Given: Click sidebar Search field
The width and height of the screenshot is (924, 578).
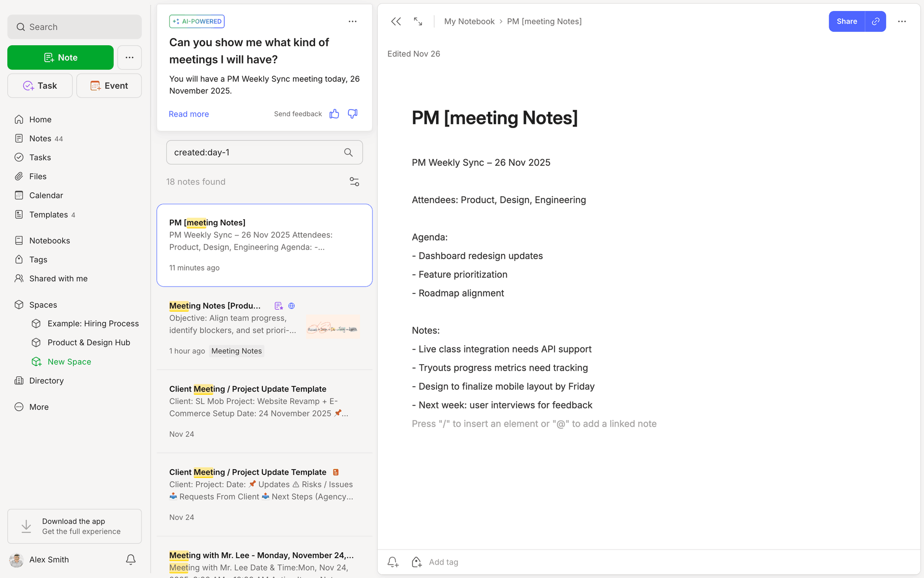Looking at the screenshot, I should (x=75, y=27).
